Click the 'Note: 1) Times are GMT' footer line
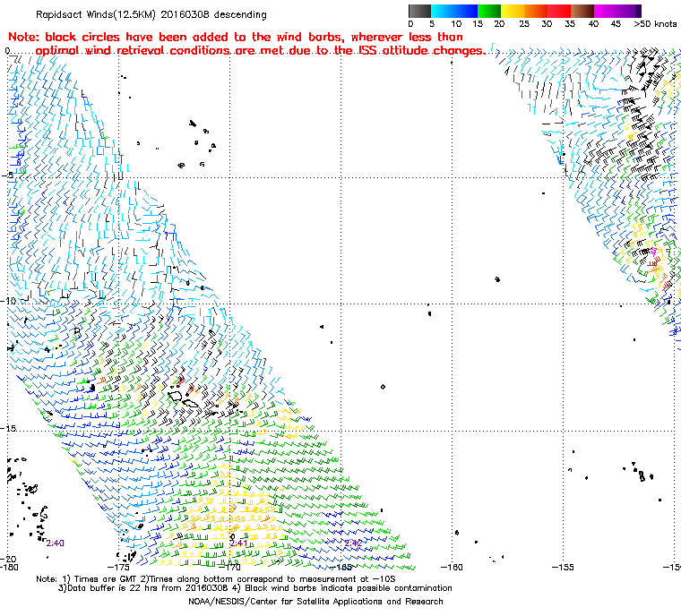681x616 pixels. coord(215,579)
